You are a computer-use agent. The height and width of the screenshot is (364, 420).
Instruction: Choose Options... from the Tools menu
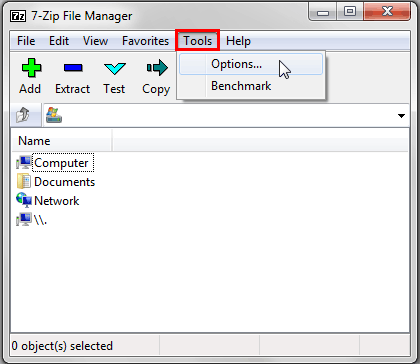coord(251,64)
